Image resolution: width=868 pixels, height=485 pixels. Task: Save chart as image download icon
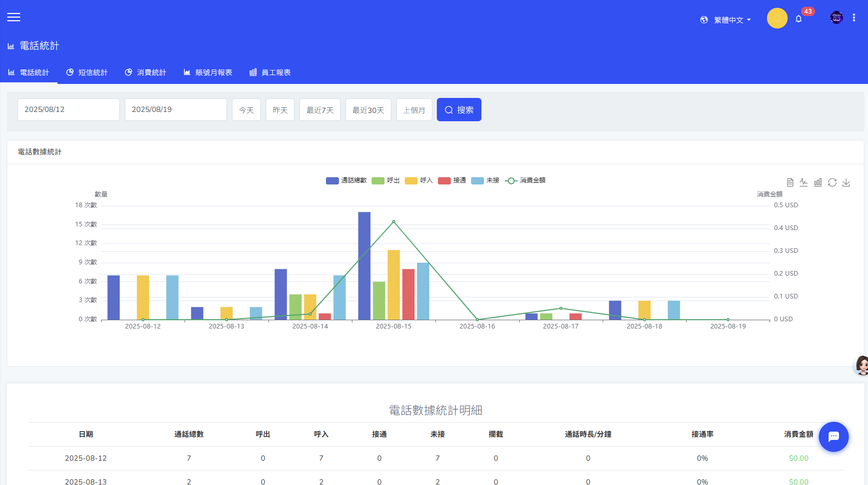pos(846,182)
